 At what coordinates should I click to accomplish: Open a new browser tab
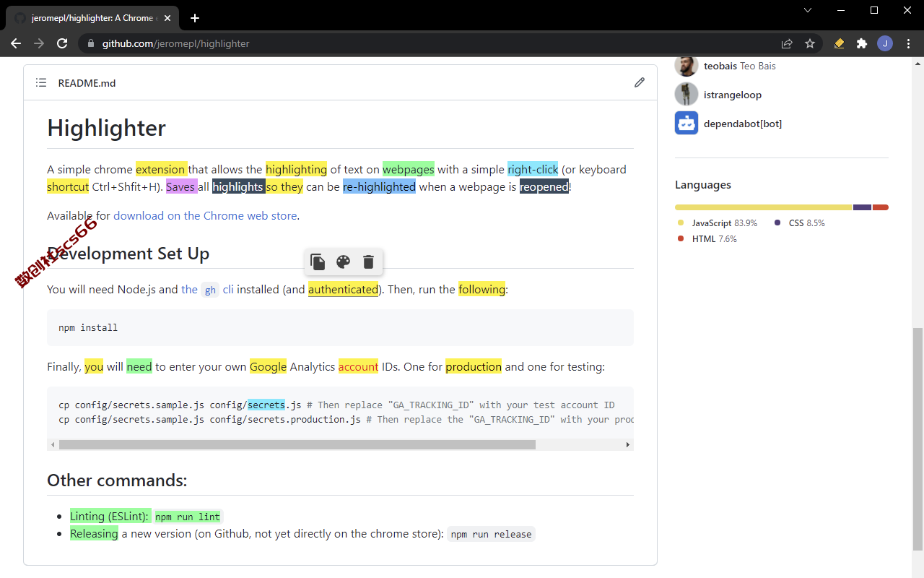point(194,18)
